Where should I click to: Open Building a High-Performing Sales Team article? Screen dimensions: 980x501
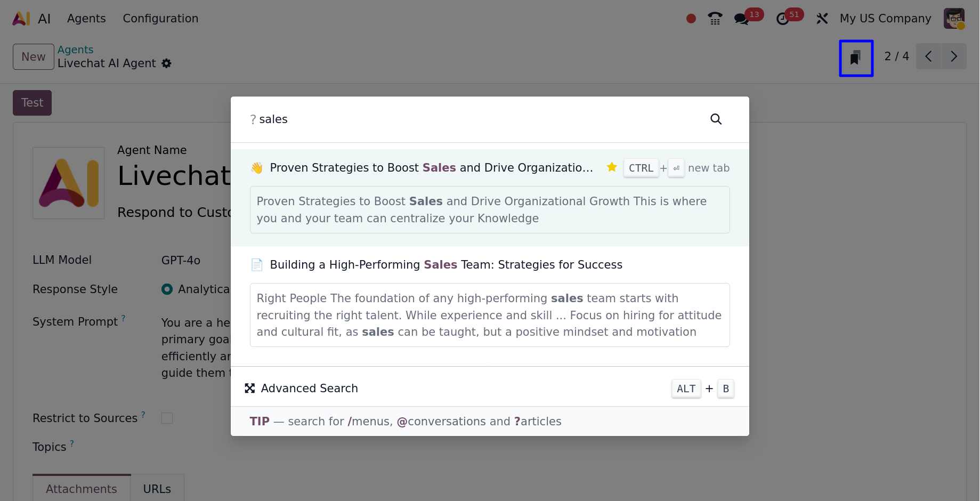pos(446,265)
